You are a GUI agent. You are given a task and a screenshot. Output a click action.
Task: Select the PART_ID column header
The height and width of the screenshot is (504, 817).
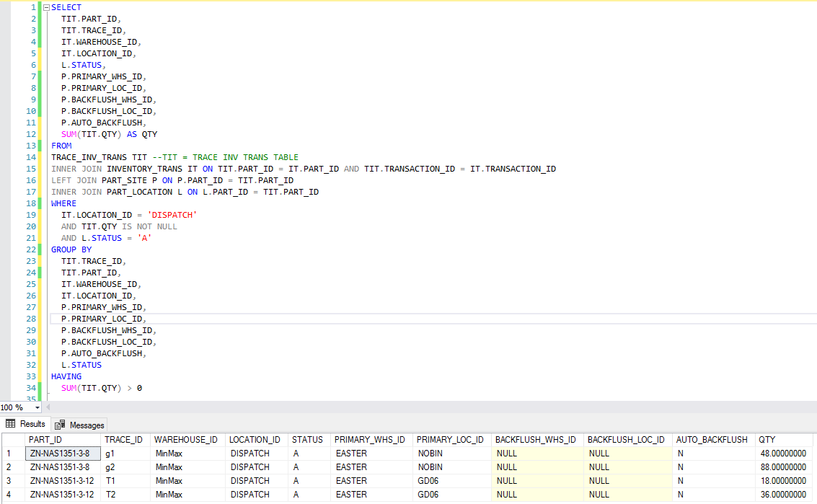(x=62, y=440)
